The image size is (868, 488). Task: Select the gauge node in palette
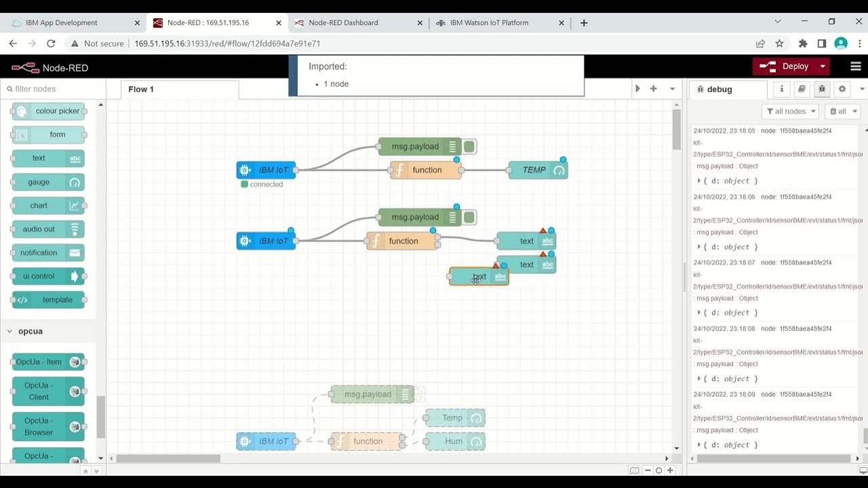coord(48,182)
